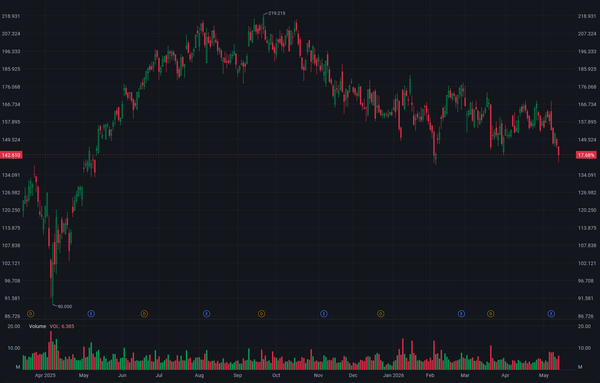Click the dividend marker between Jun and Jul
The height and width of the screenshot is (383, 600).
pyautogui.click(x=144, y=314)
